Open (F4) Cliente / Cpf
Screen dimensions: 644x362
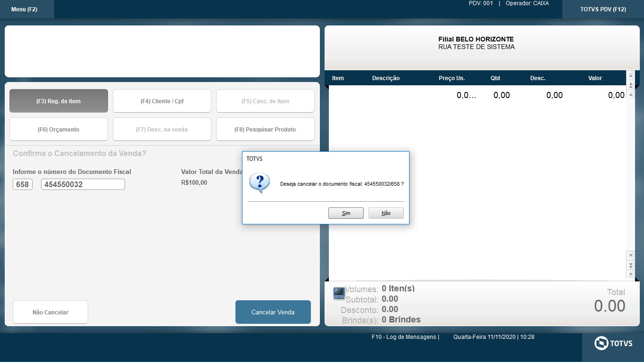click(162, 101)
